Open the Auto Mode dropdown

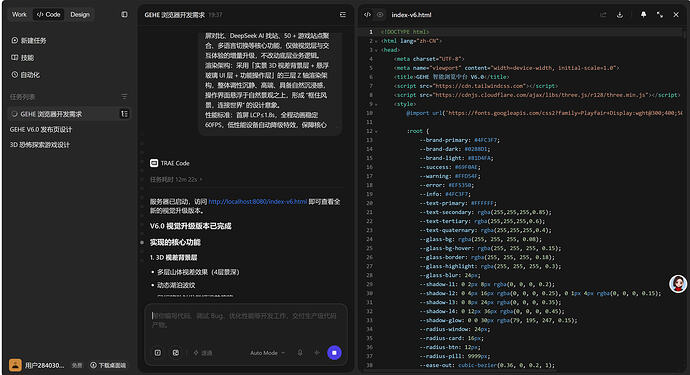tap(268, 353)
